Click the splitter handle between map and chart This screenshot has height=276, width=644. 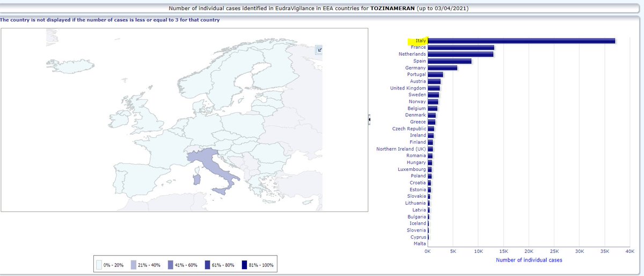pos(369,120)
